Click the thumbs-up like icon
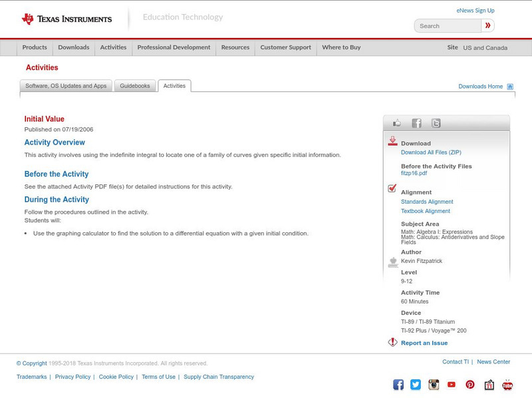Image resolution: width=532 pixels, height=398 pixels. [396, 123]
